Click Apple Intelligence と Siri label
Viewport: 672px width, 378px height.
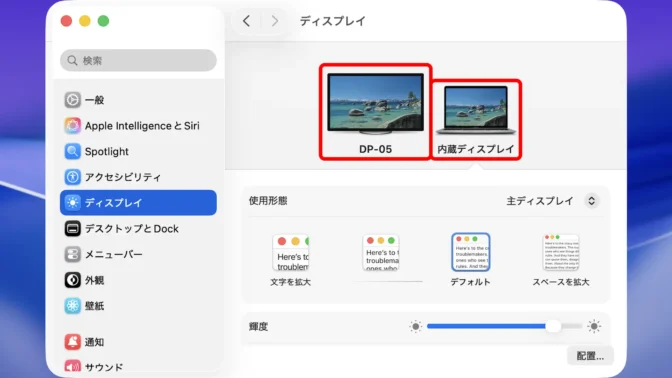click(142, 126)
